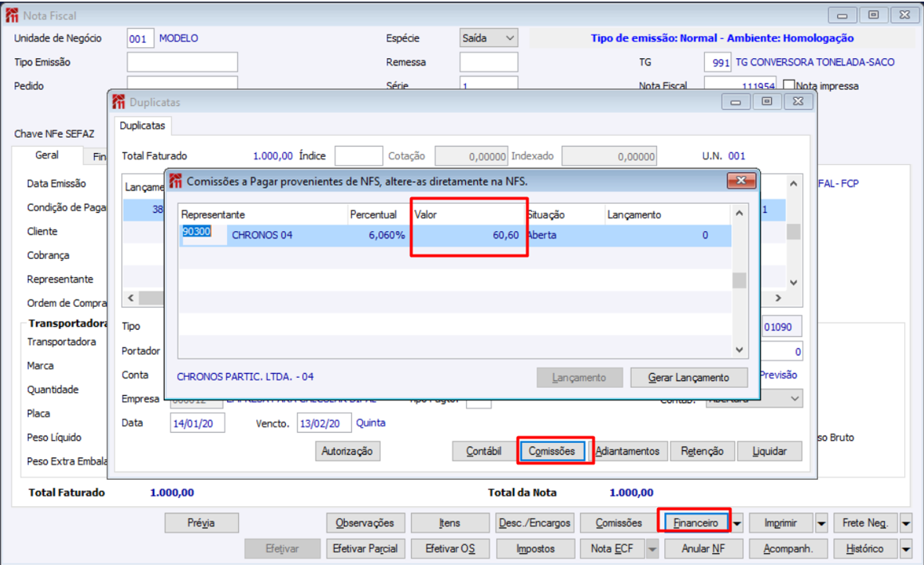Select the Duplicatas tab
This screenshot has height=565, width=924.
tap(143, 126)
